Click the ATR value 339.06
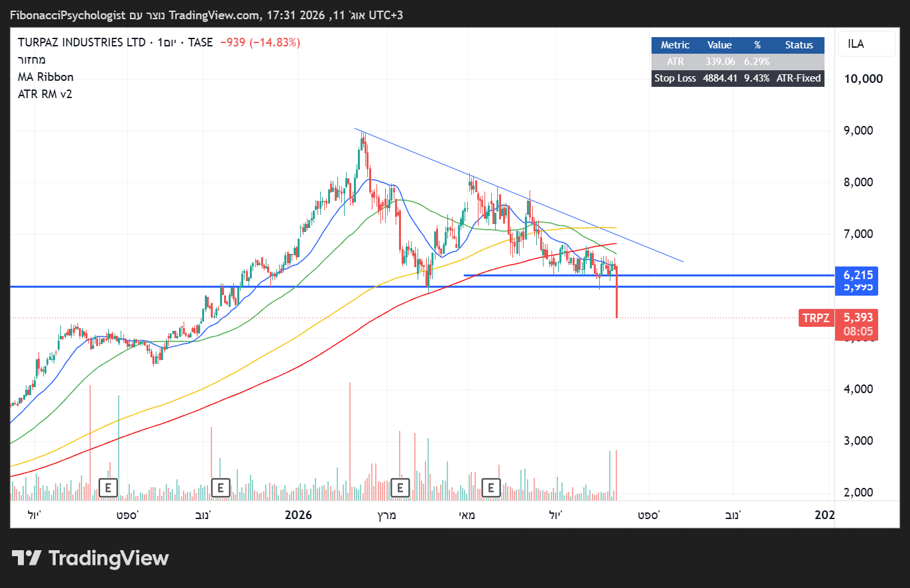 [720, 62]
